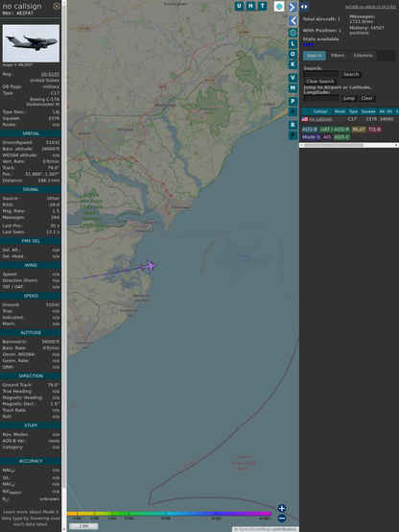Click the Clear Search button
This screenshot has height=532, width=399.
point(320,81)
